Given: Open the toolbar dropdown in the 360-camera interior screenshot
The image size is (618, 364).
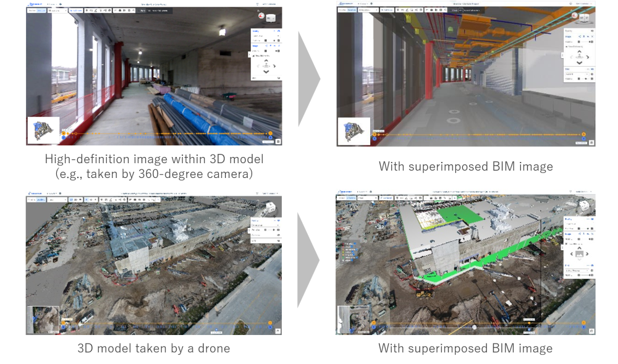Looking at the screenshot, I should click(57, 11).
